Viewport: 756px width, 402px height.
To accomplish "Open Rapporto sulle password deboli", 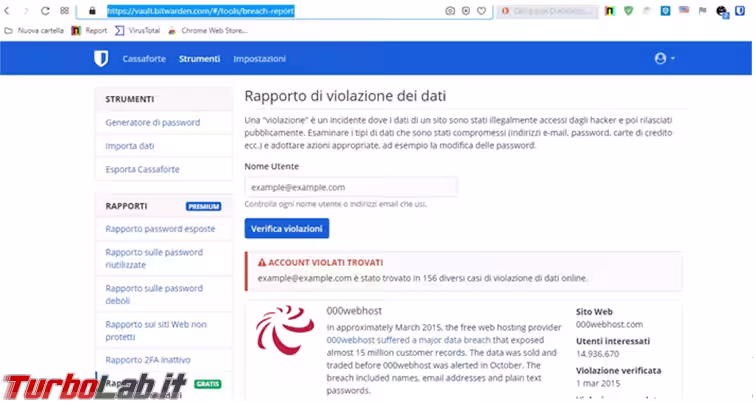I will point(154,295).
